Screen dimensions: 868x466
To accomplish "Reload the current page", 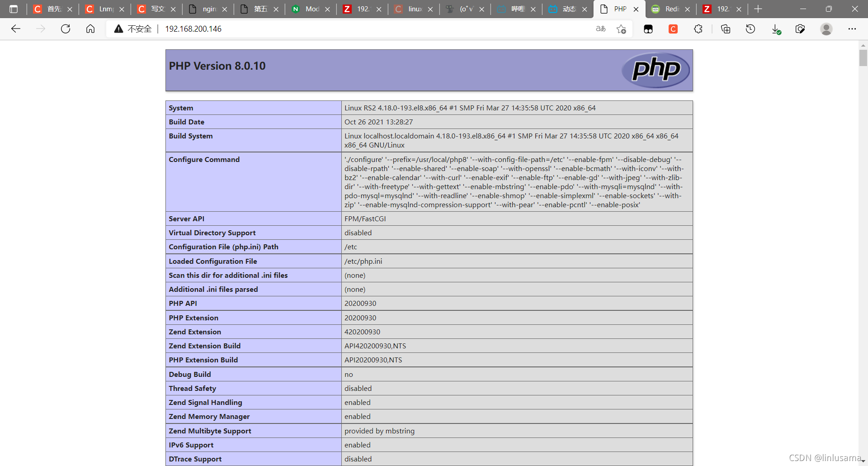I will [x=66, y=29].
